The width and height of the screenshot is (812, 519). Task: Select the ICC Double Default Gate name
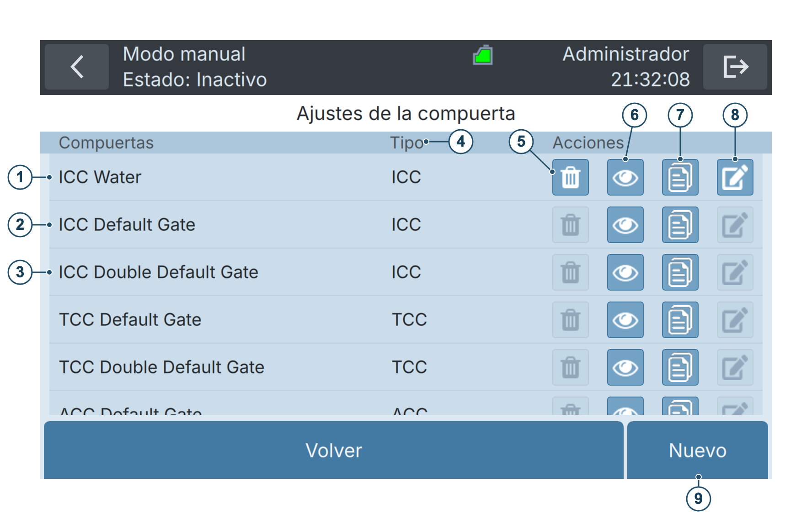159,272
